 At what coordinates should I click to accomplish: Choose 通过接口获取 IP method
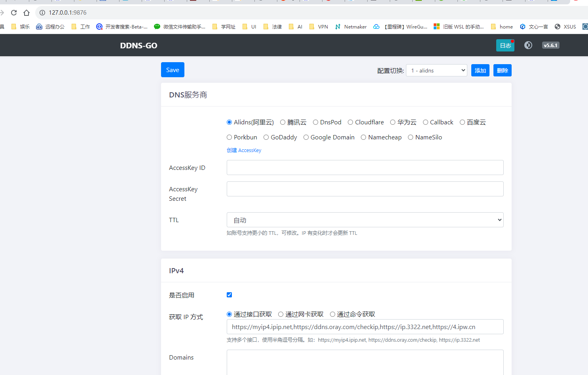coord(229,314)
